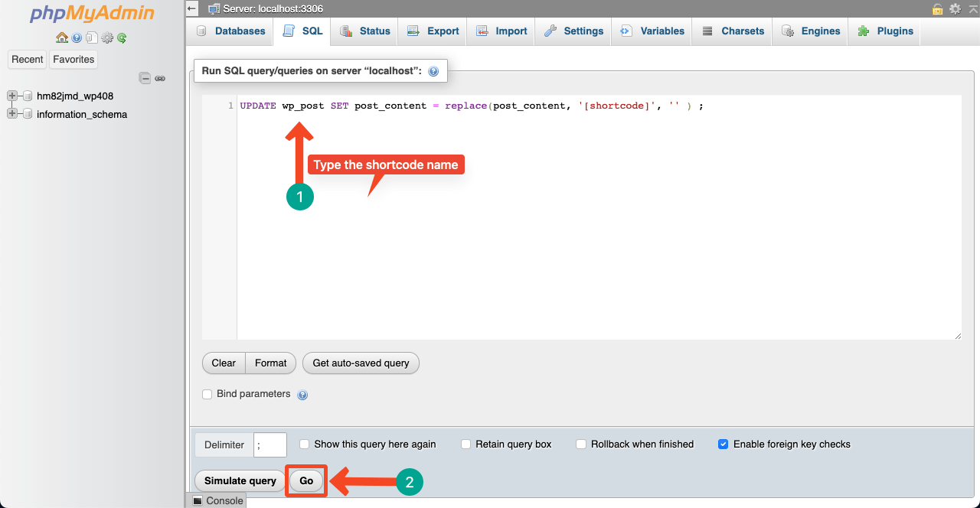Tick Retain query box checkbox
This screenshot has width=980, height=508.
coord(465,444)
